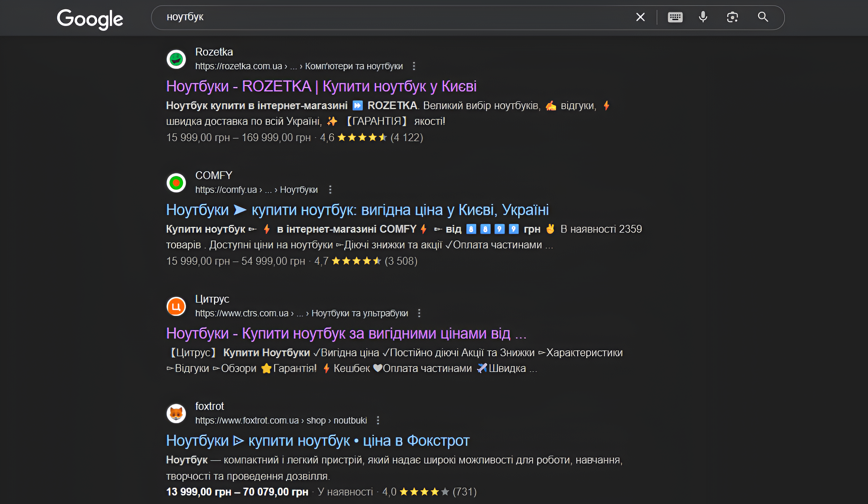Click the magnifier search button
Viewport: 868px width, 504px height.
tap(763, 17)
